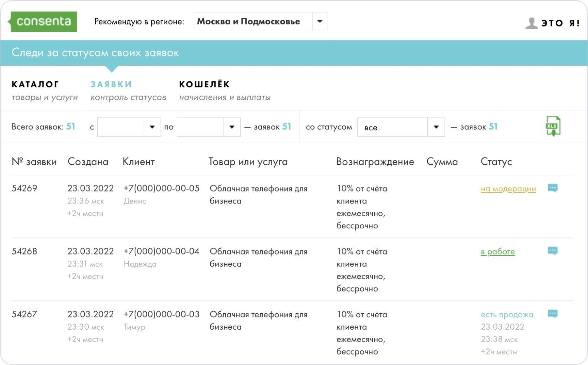The width and height of the screenshot is (588, 365).
Task: Download the XLS export of applications
Action: [x=553, y=126]
